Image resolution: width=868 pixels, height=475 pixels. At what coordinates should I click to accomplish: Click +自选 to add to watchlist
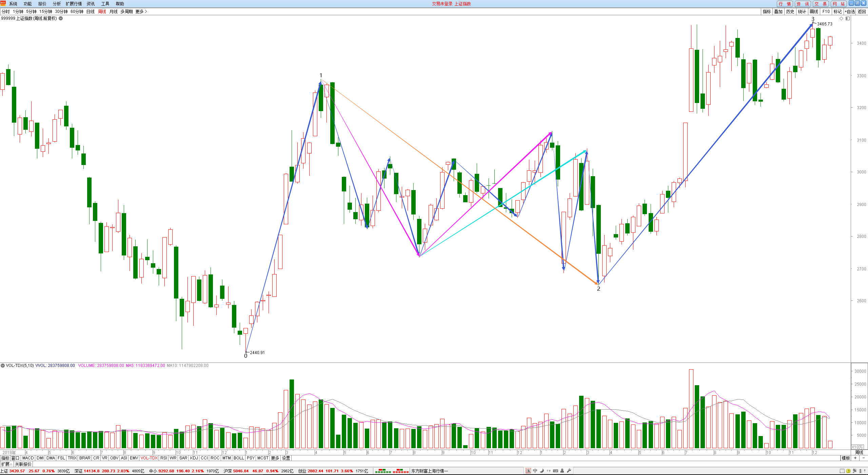coord(850,12)
